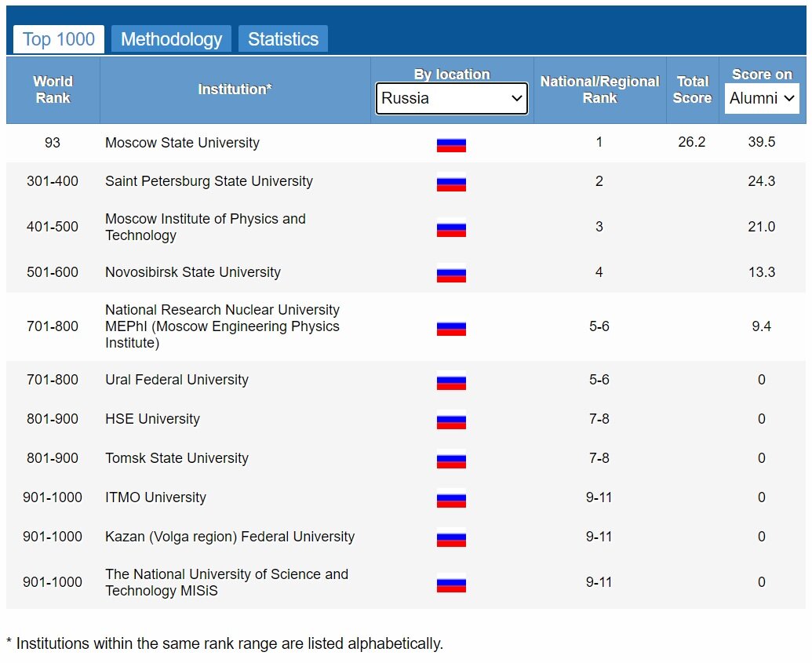The height and width of the screenshot is (663, 812).
Task: Click flag icon in Moscow Institute of Physics row
Action: (451, 227)
